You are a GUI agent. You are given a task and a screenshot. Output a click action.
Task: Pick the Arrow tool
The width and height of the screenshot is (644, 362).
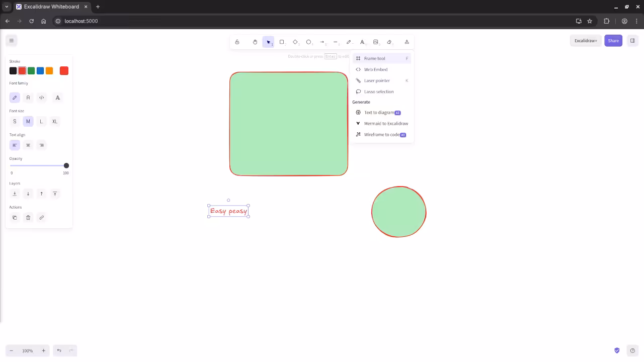322,42
